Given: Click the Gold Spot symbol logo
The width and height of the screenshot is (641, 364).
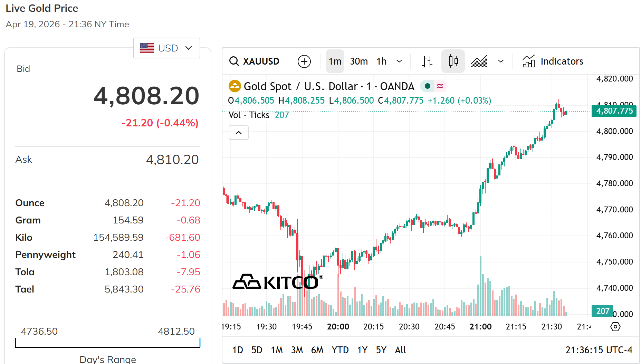Looking at the screenshot, I should tap(235, 86).
